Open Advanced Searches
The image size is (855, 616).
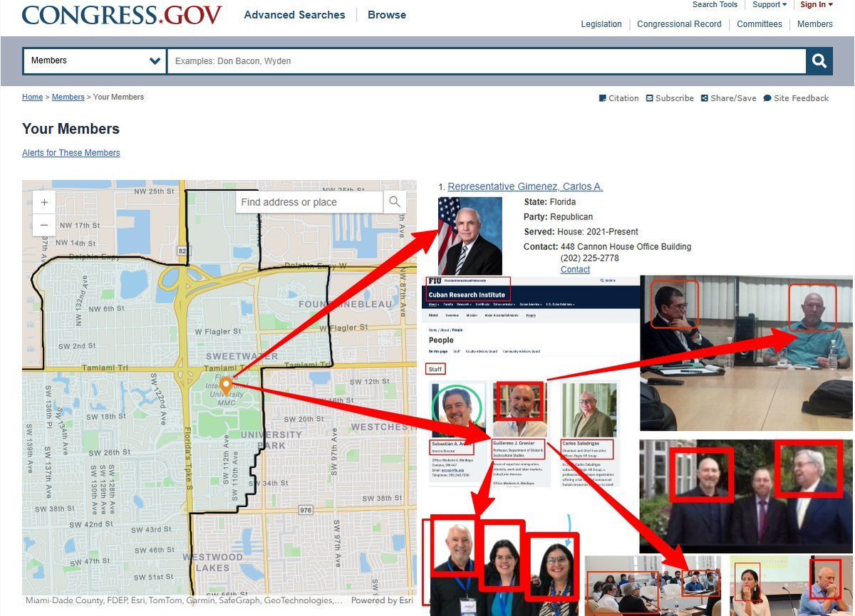[x=294, y=15]
